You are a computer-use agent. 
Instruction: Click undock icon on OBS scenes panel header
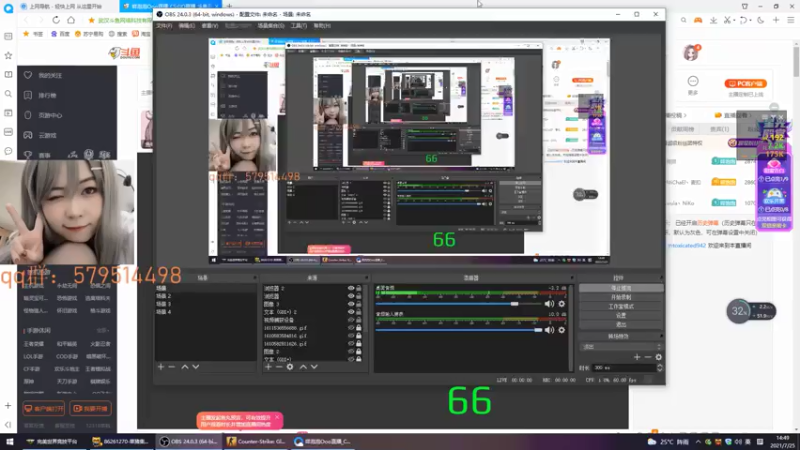pos(254,278)
